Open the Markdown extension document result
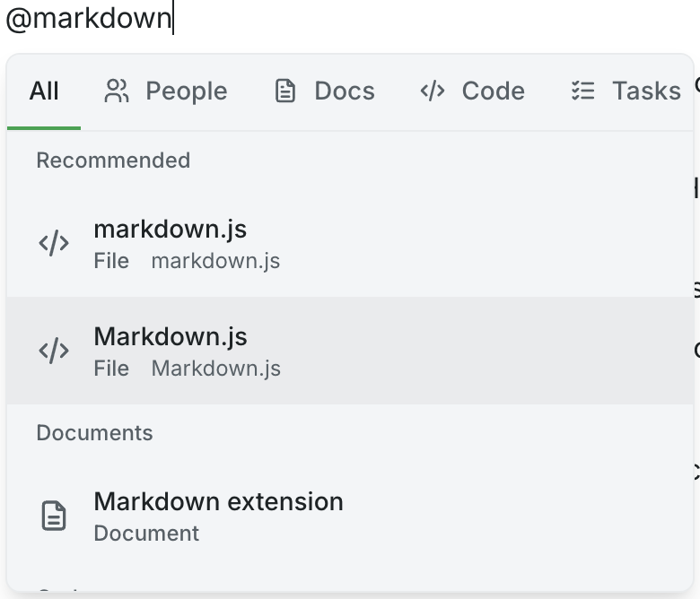Viewport: 700px width, 599px height. pyautogui.click(x=218, y=501)
